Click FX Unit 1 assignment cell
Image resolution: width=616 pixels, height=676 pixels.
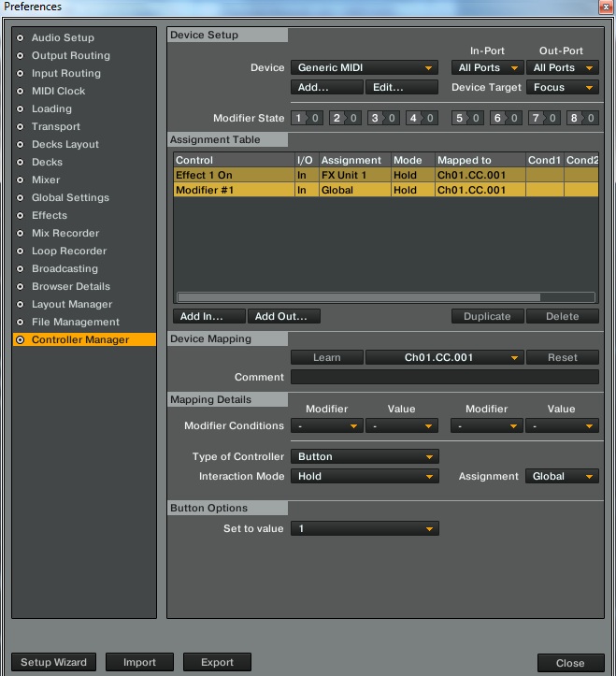point(355,175)
